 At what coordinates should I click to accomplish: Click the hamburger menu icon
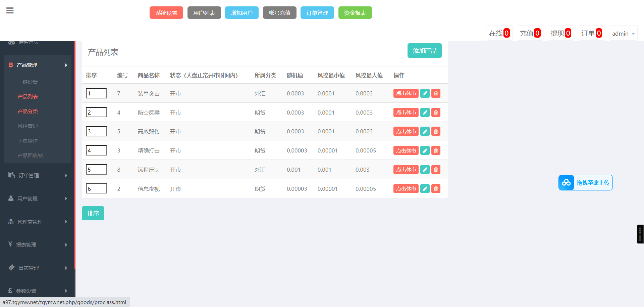pyautogui.click(x=10, y=11)
